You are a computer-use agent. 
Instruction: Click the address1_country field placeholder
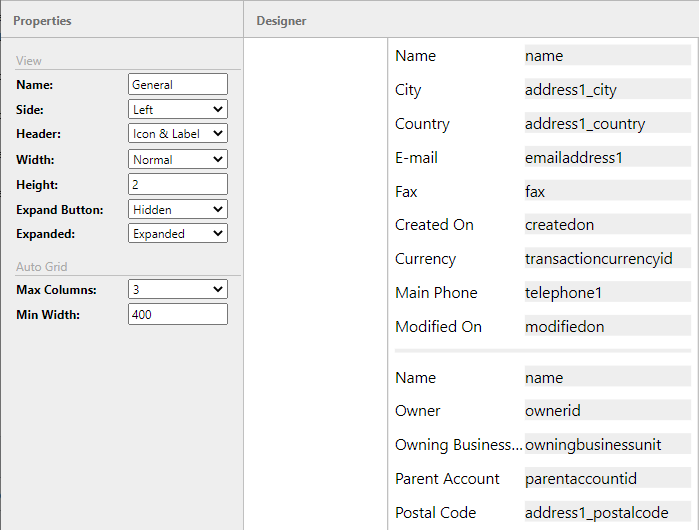[x=607, y=124]
